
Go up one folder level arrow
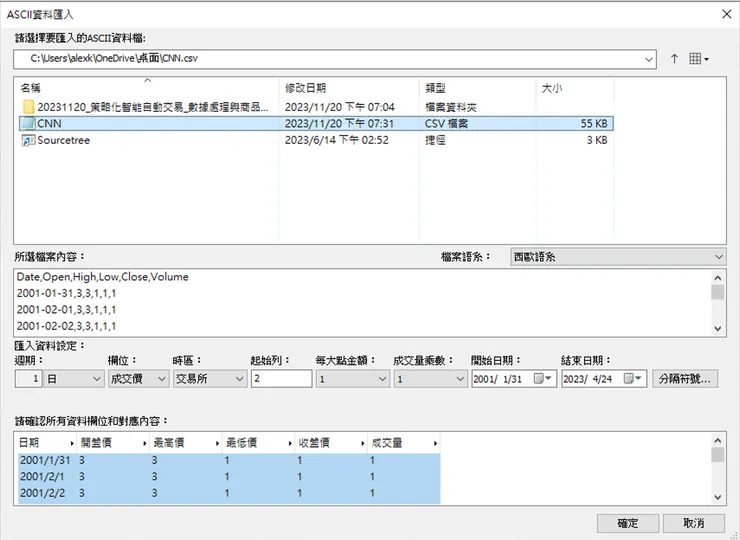point(674,59)
